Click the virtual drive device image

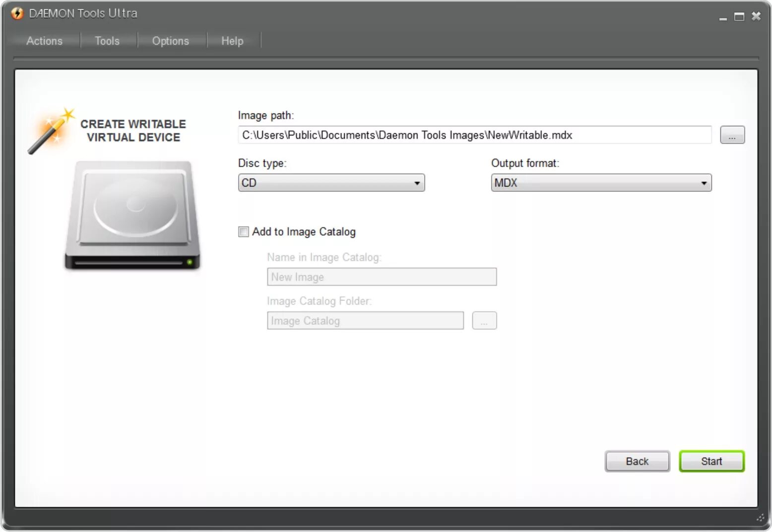(x=132, y=215)
